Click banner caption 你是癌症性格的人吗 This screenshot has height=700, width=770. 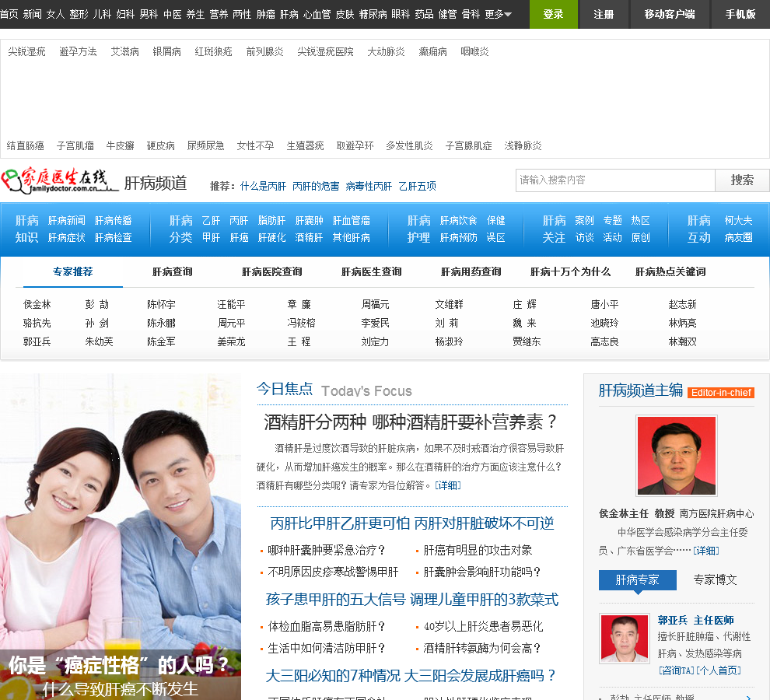pos(118,666)
